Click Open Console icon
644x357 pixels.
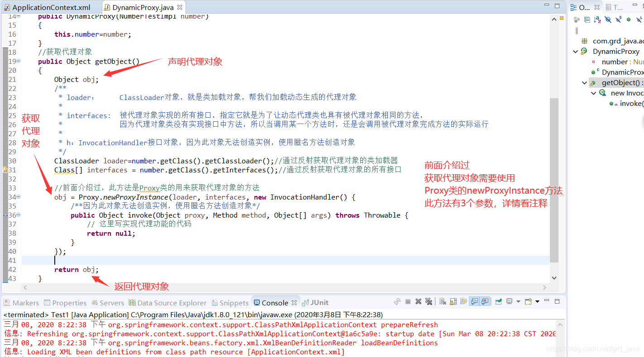click(528, 301)
